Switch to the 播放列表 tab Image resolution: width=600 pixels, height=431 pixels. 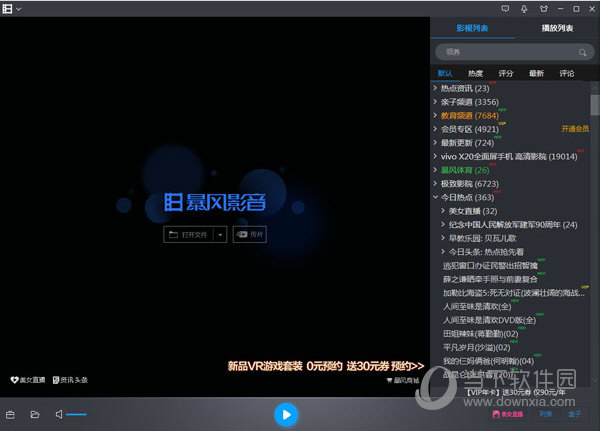click(x=557, y=28)
